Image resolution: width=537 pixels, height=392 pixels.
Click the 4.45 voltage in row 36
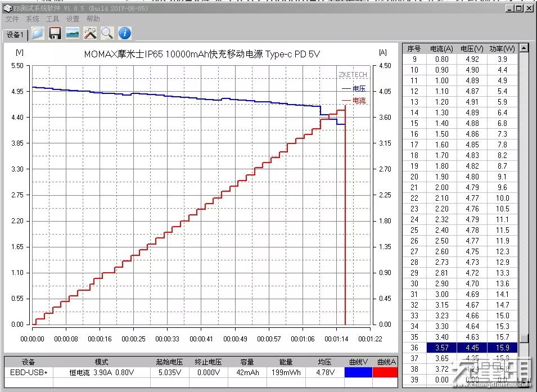[472, 348]
